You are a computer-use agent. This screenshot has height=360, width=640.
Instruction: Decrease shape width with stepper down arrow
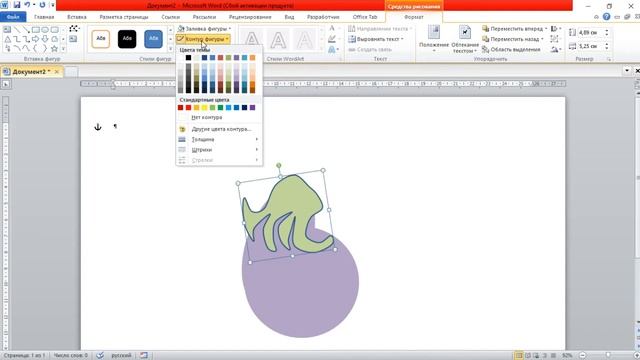(x=607, y=49)
